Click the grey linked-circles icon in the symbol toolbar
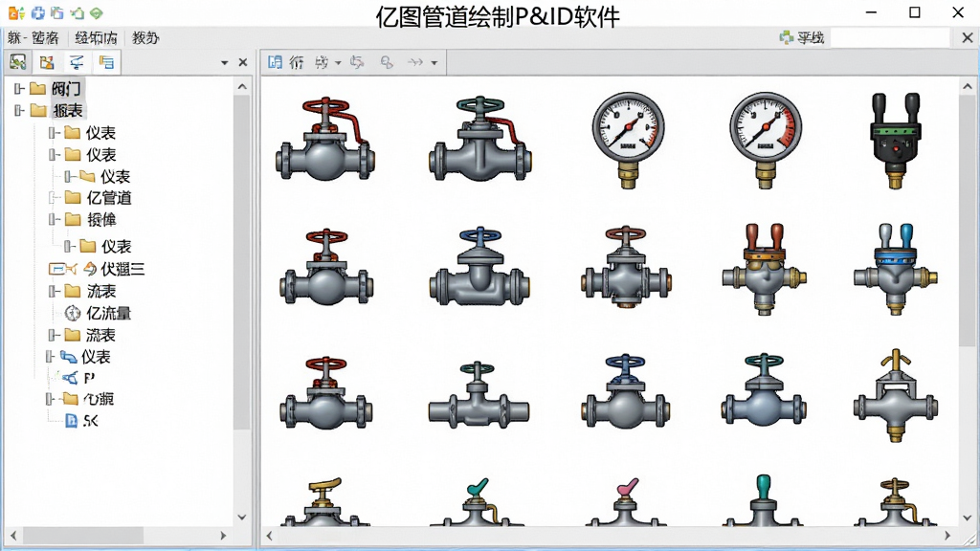Screen dimensions: 980x551 click(387, 62)
